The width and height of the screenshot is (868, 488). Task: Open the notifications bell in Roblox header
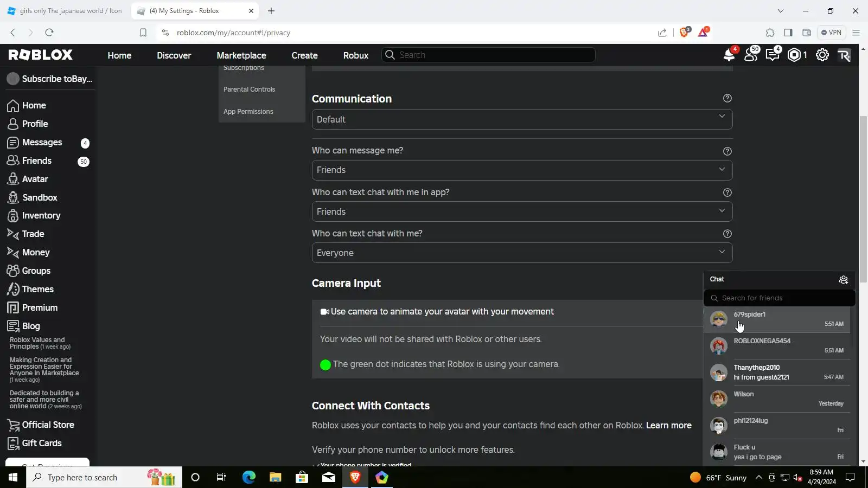(729, 55)
